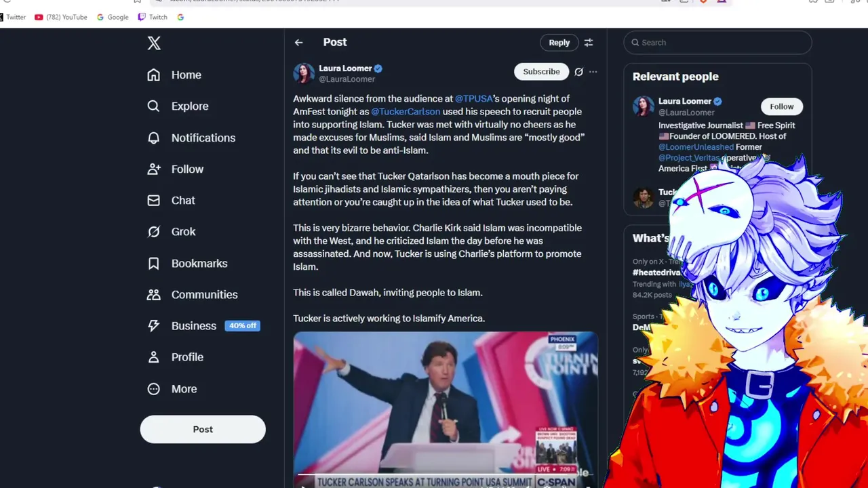The image size is (868, 488).
Task: Play the Tucker Carlson video thumbnail
Action: coord(445,409)
